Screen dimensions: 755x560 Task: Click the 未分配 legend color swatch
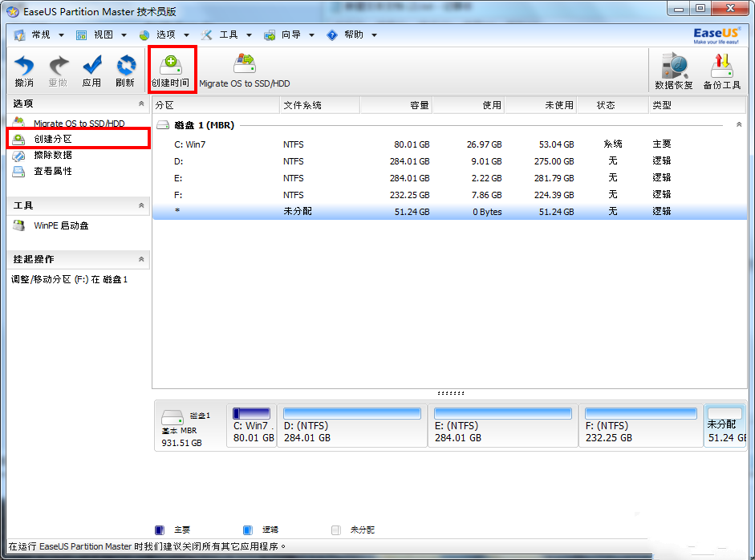tap(336, 530)
